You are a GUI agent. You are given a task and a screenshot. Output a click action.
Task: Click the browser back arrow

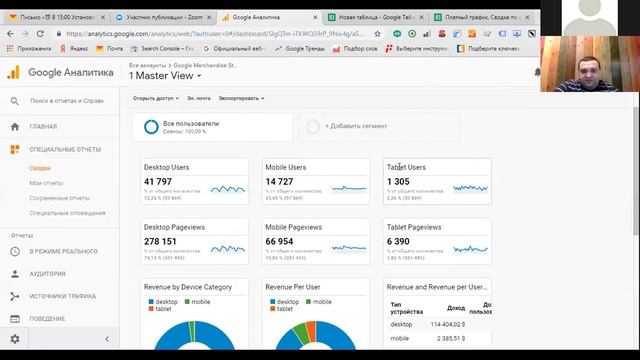click(10, 34)
